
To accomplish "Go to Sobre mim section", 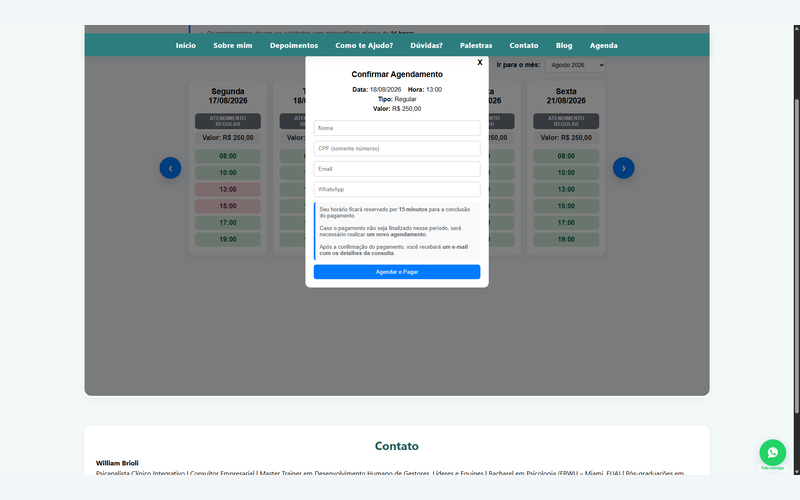I will 233,45.
